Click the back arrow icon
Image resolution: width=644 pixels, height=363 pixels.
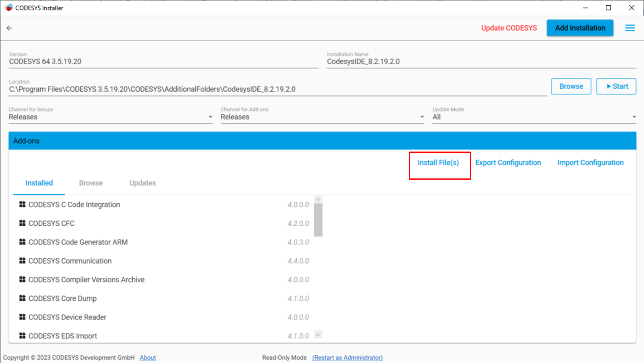(x=9, y=28)
